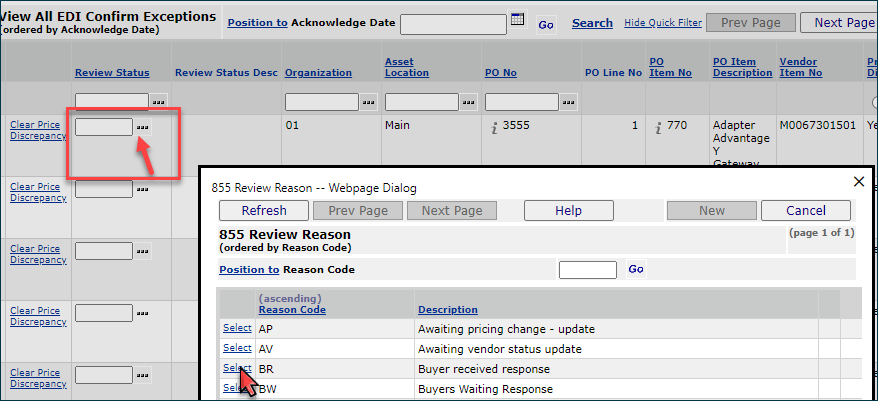Sort dialog list by Description column

tap(447, 310)
